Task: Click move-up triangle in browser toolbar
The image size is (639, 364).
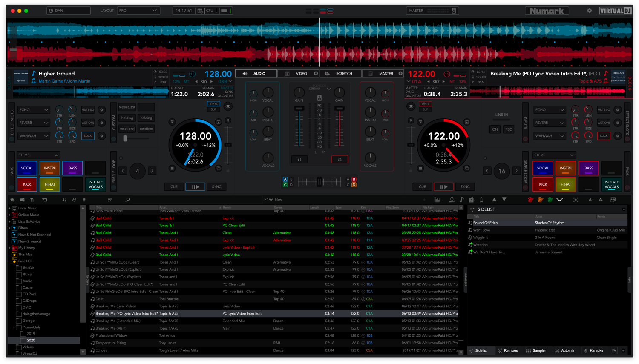Action: click(494, 199)
